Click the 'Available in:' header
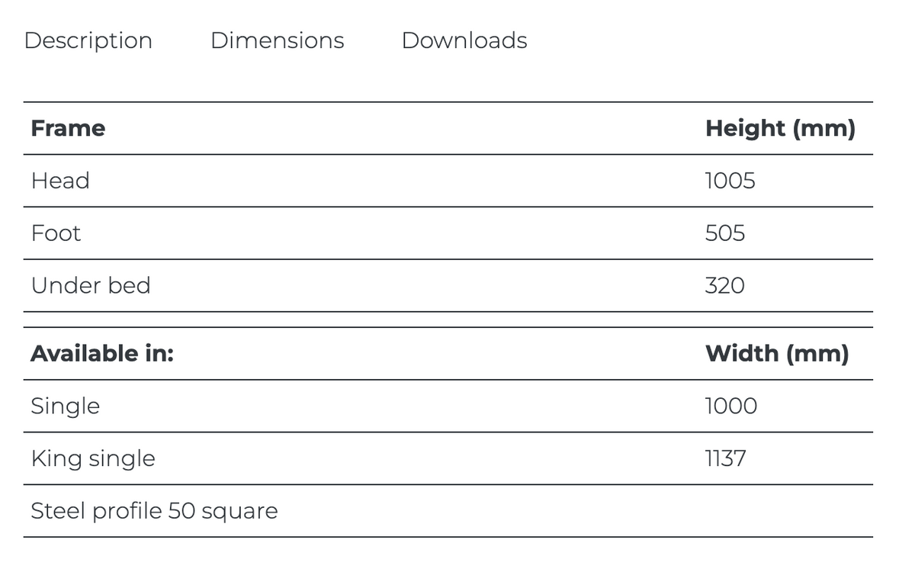Image resolution: width=915 pixels, height=588 pixels. pos(102,354)
